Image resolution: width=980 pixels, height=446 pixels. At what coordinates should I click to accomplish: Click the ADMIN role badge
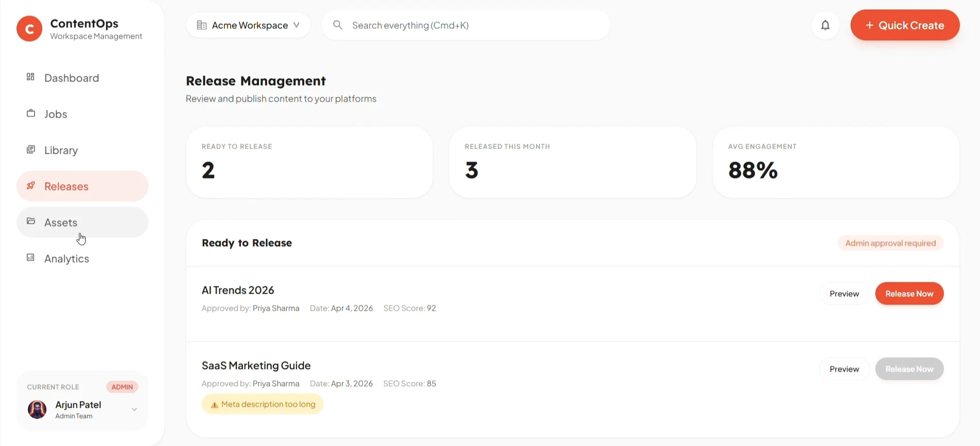click(122, 387)
